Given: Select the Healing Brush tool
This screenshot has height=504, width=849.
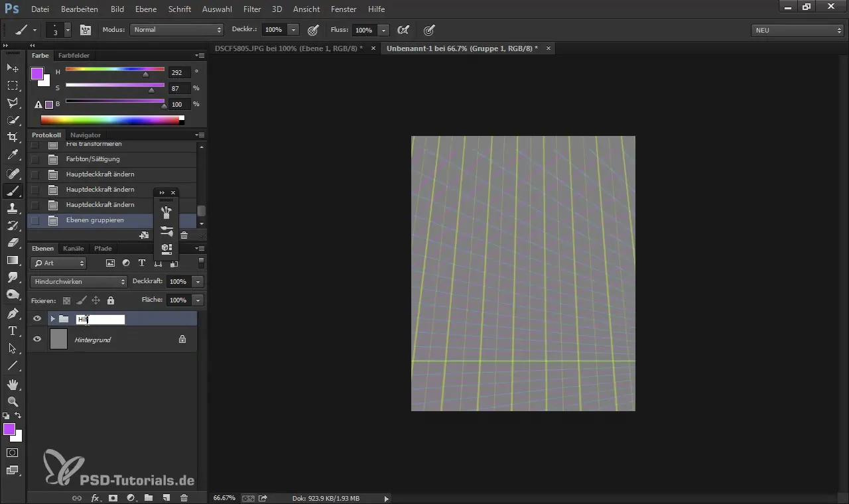Looking at the screenshot, I should pos(13,174).
